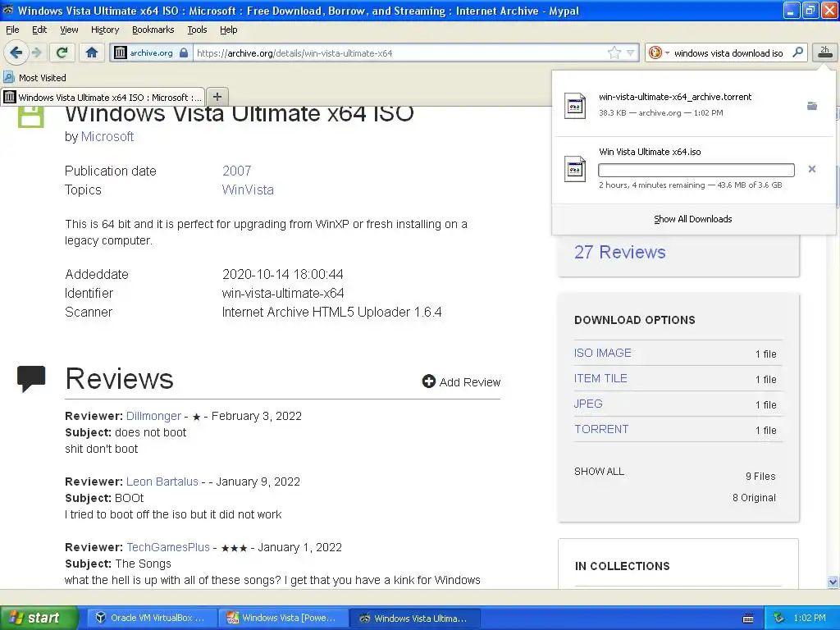
Task: Open the History menu
Action: point(104,30)
